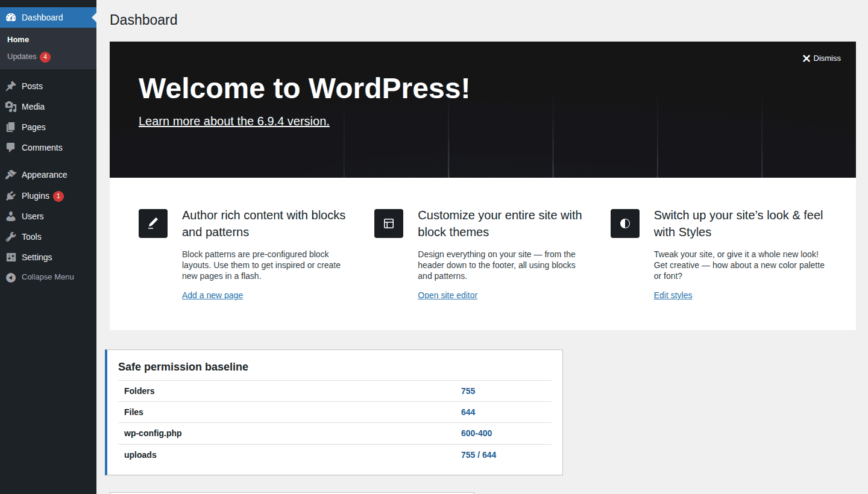
Task: Open the Media menu item
Action: 48,107
